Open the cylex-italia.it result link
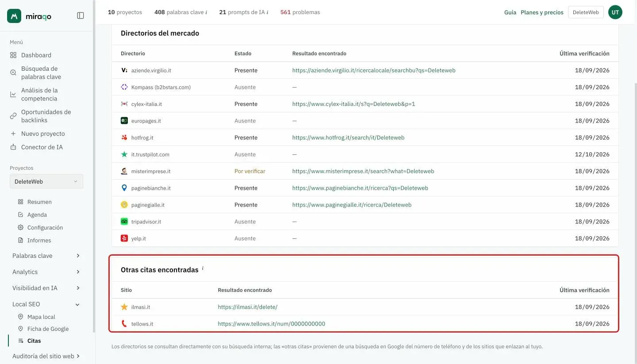 click(353, 104)
